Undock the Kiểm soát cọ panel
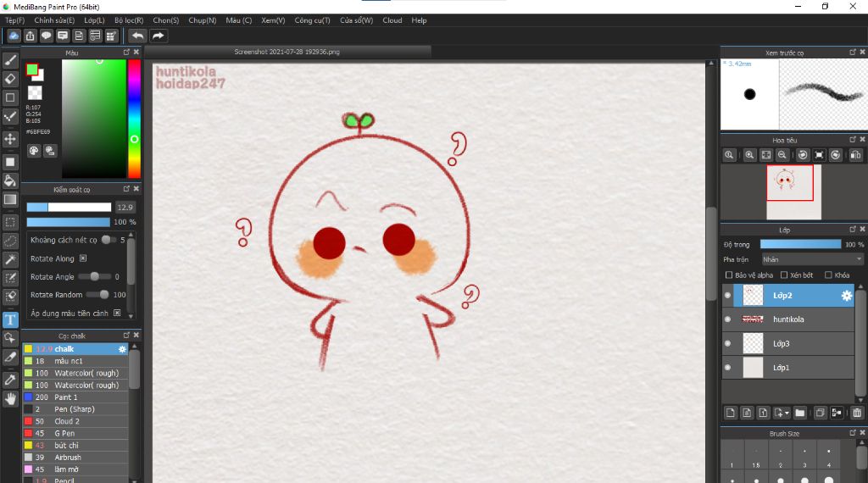The width and height of the screenshot is (868, 483). click(126, 189)
